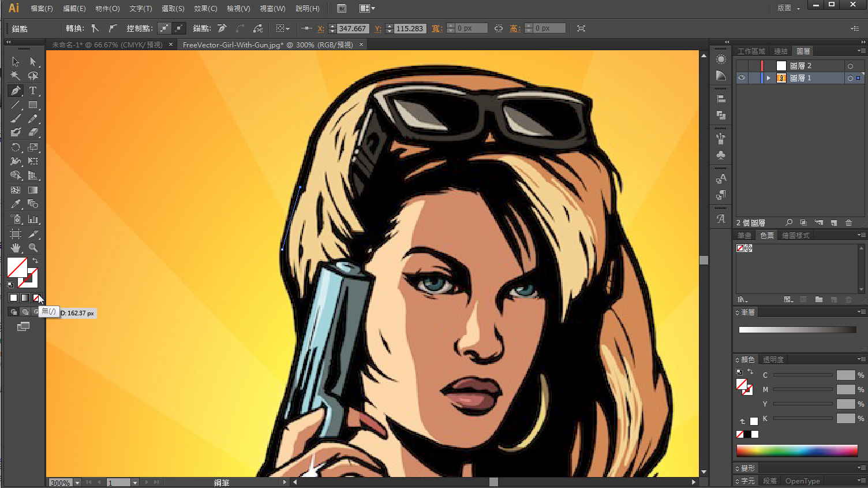Viewport: 868px width, 488px height.
Task: Select the Zoom magnifier tool
Action: coord(33,248)
